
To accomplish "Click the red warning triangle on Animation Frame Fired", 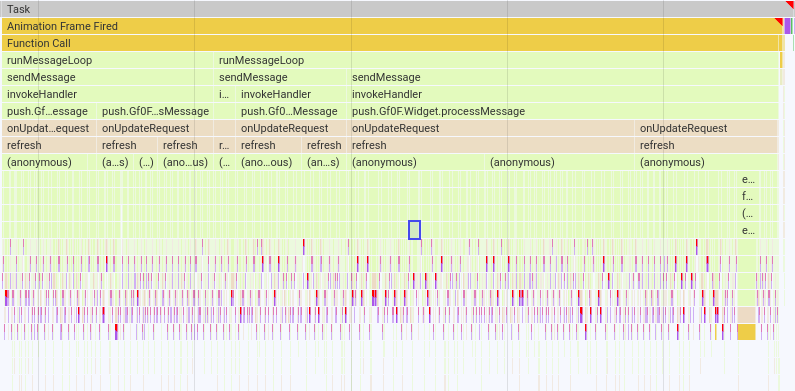I will [779, 21].
